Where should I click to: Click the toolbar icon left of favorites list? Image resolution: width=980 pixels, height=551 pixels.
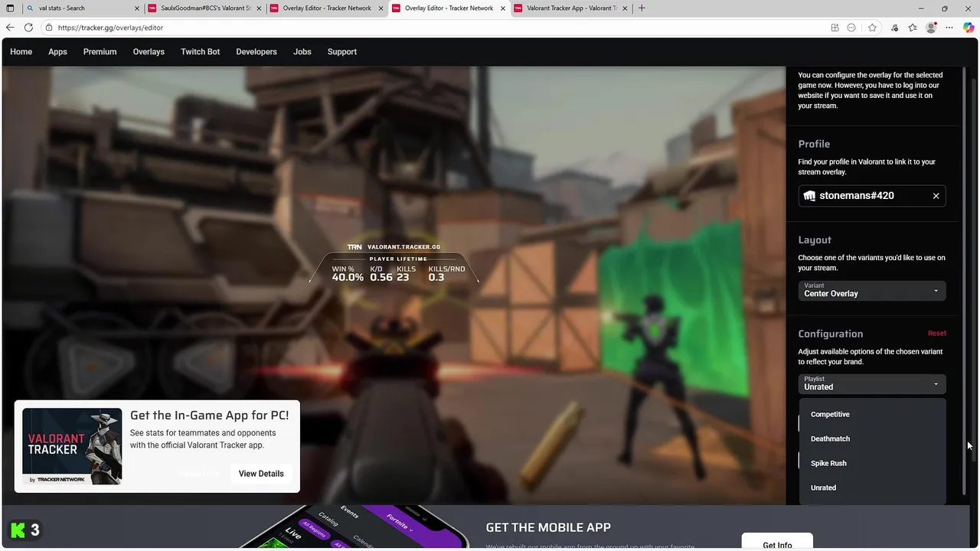[894, 28]
